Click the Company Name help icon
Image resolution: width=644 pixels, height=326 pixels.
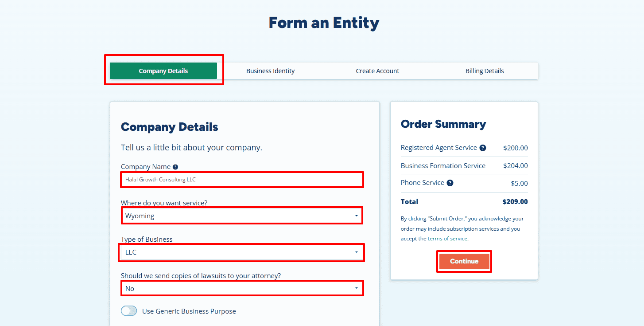coord(175,167)
